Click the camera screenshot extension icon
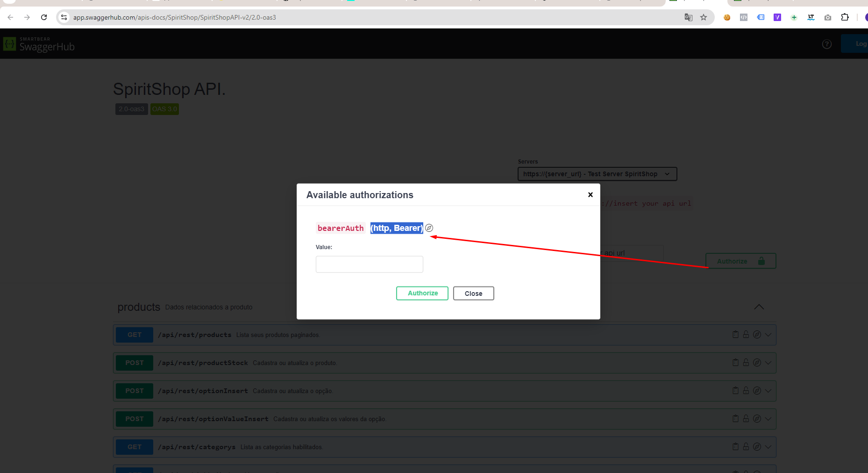 coord(828,17)
